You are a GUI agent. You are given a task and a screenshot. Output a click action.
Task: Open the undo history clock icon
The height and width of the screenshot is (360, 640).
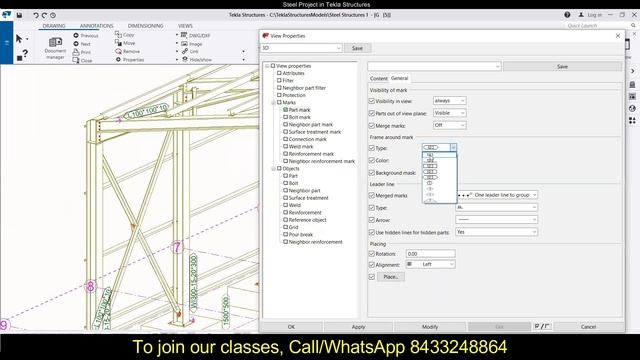53,15
